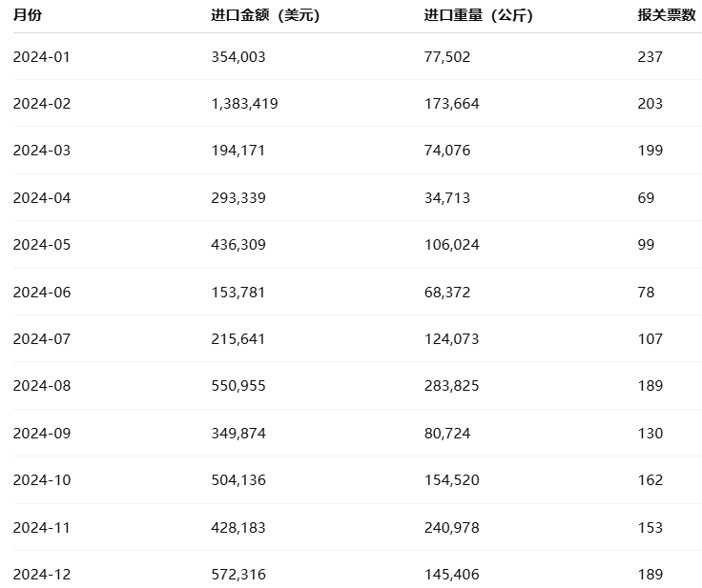
Task: Select the 2024-08 month cell
Action: pos(42,386)
